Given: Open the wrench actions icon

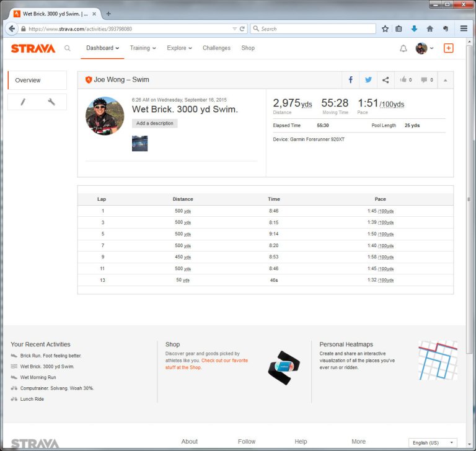Looking at the screenshot, I should click(x=51, y=102).
